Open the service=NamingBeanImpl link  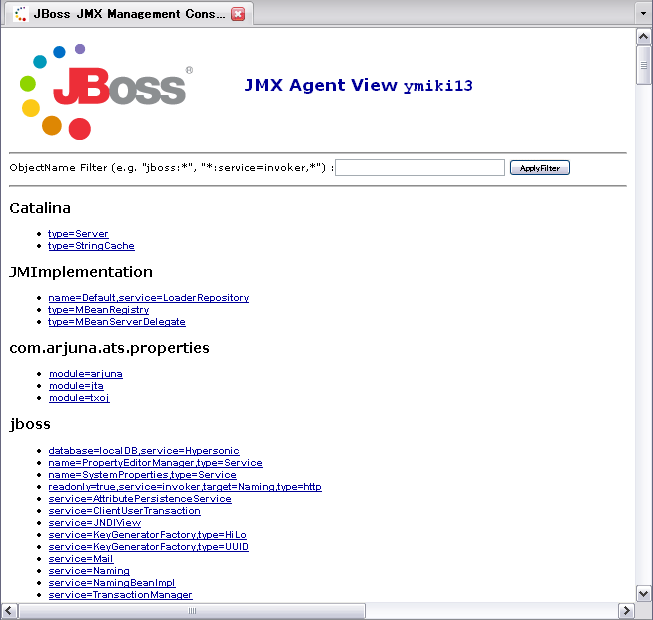[x=112, y=583]
